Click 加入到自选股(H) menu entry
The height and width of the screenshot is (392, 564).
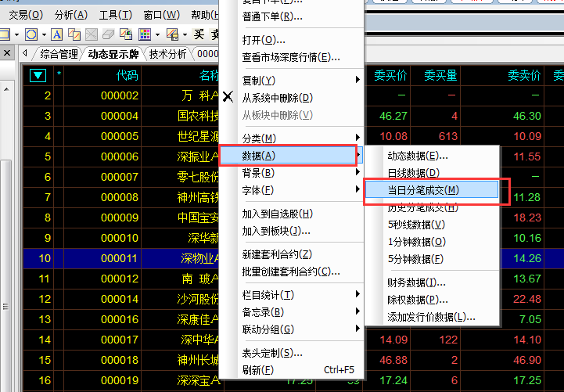(x=277, y=214)
